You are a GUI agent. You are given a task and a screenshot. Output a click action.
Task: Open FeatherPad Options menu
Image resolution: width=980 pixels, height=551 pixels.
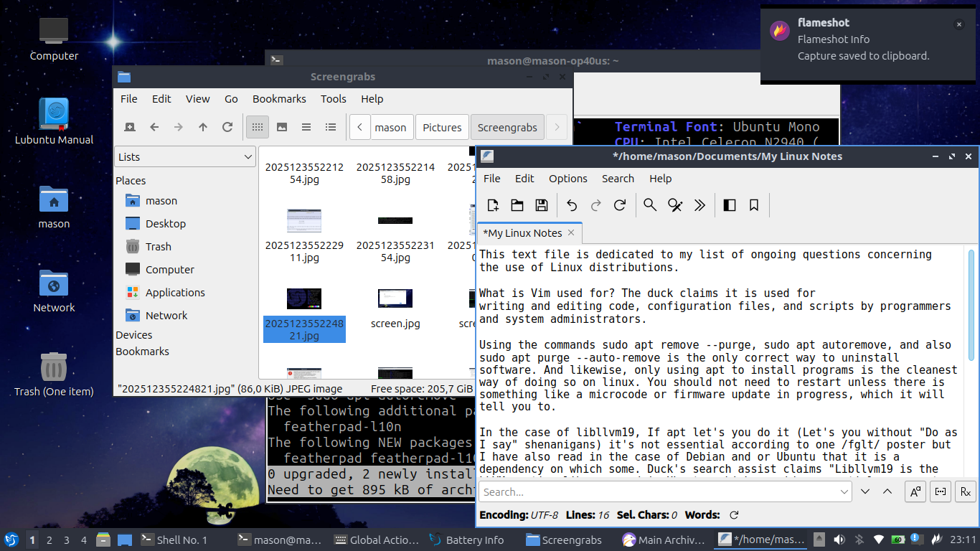pyautogui.click(x=568, y=179)
